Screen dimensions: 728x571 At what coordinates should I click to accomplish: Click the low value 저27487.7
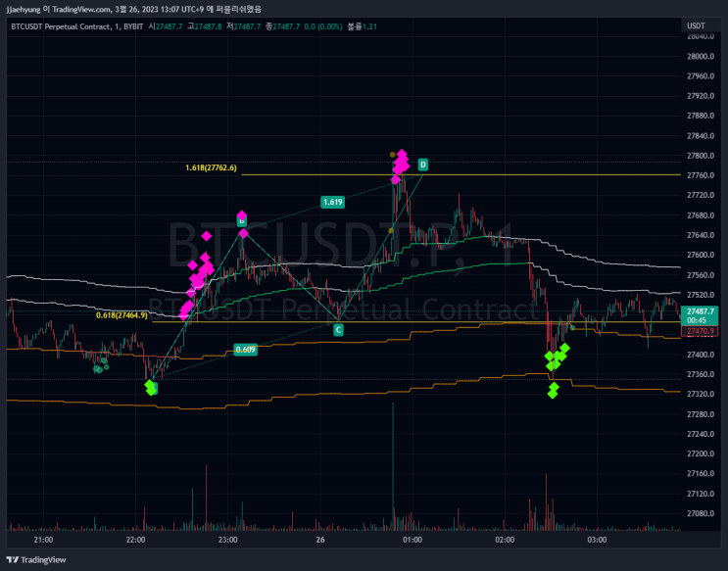coord(243,26)
